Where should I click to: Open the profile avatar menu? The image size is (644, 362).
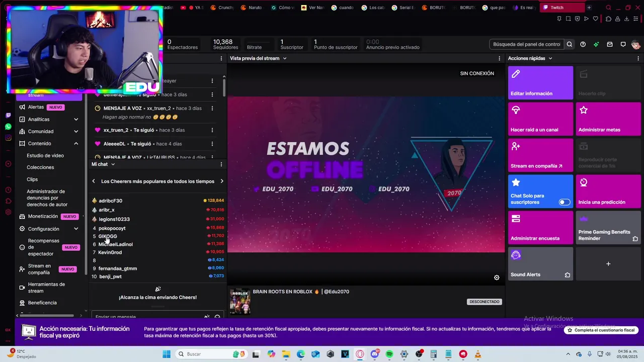pyautogui.click(x=635, y=44)
